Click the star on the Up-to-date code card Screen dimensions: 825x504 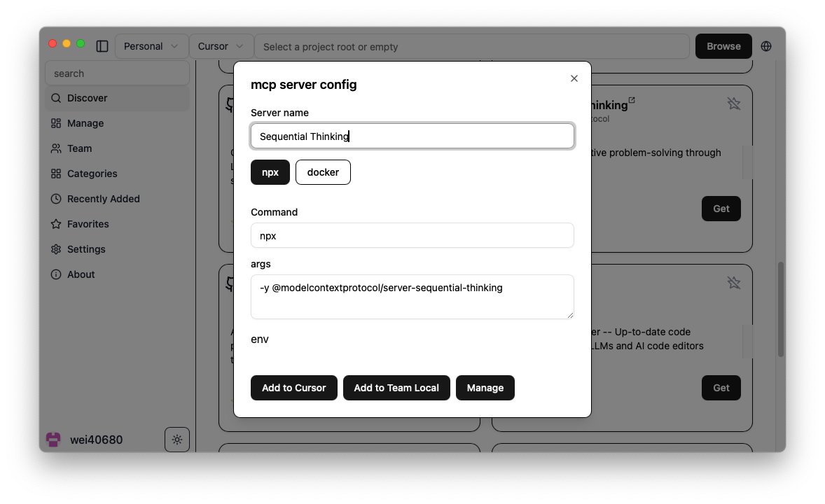(x=733, y=283)
